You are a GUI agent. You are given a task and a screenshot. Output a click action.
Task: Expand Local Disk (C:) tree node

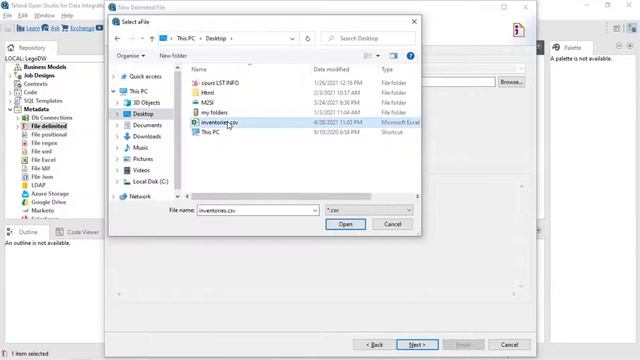(x=118, y=181)
